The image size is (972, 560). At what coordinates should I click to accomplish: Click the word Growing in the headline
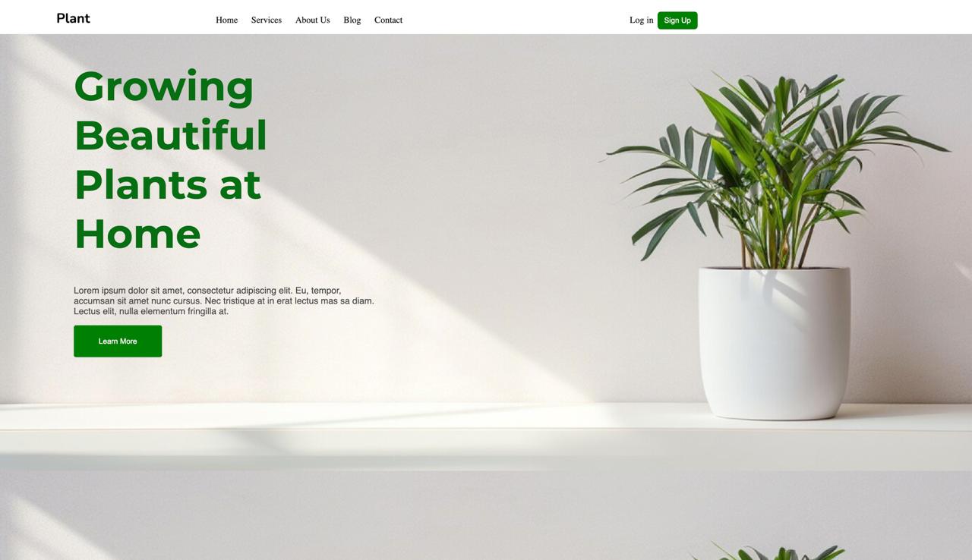tap(164, 87)
